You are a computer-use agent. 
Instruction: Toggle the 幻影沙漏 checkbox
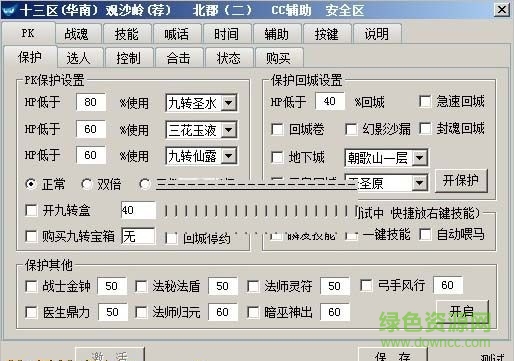pos(351,129)
